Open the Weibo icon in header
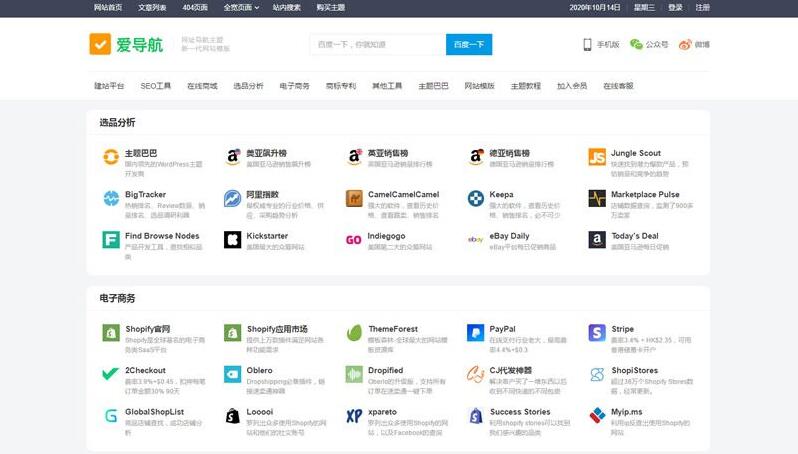798x454 pixels. 685,44
